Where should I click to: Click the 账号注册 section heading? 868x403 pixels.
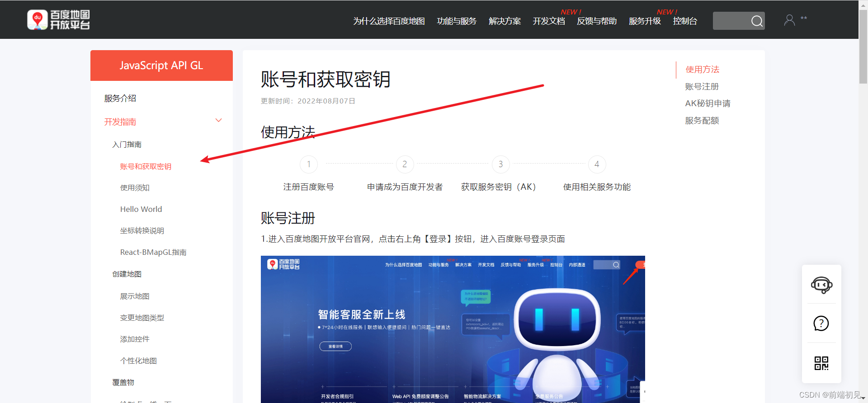(x=288, y=218)
